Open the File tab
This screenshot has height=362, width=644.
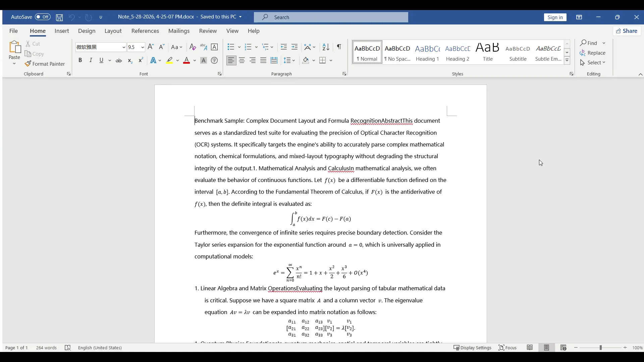click(x=13, y=31)
